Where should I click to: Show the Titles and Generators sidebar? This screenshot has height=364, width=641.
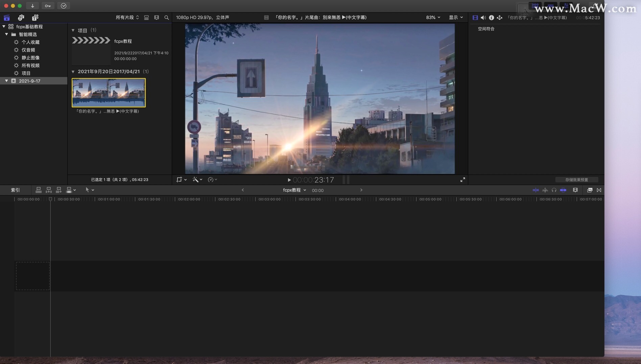pos(35,18)
